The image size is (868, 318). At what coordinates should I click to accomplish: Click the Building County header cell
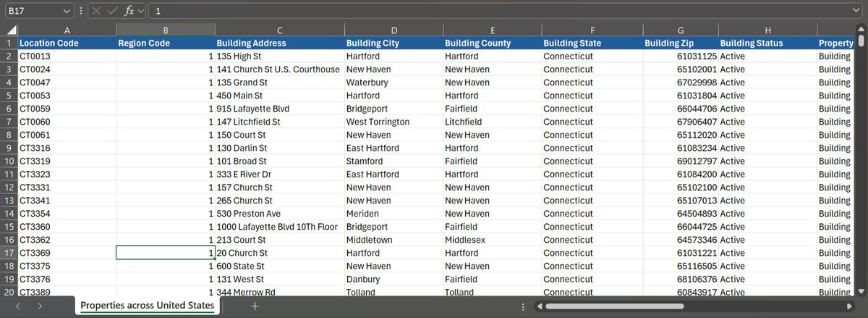click(492, 43)
